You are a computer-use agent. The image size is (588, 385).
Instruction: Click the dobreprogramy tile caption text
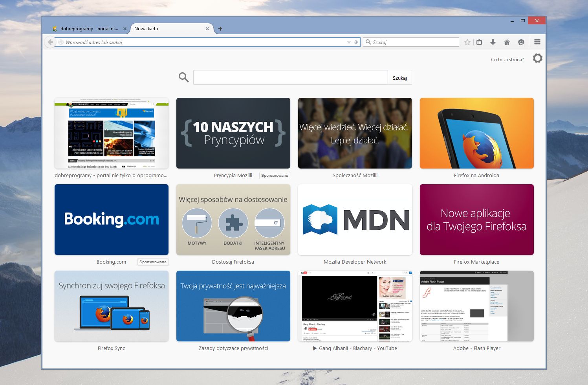click(111, 176)
